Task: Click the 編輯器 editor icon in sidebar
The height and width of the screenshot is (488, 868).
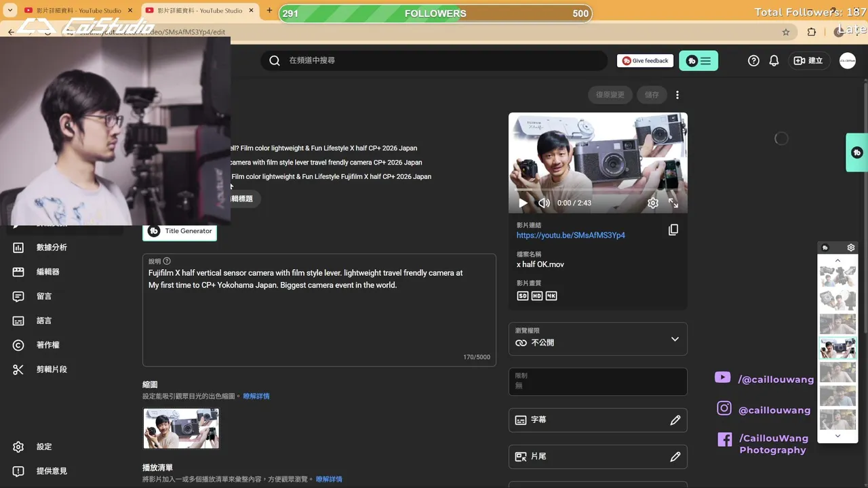Action: point(18,272)
